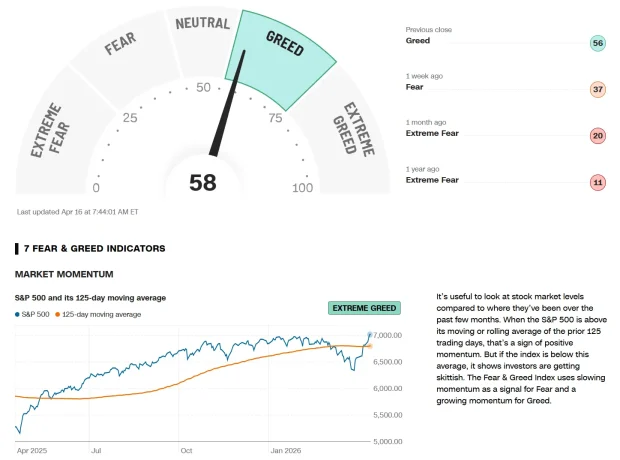Click the 56 previous close badge
This screenshot has width=620, height=460.
pyautogui.click(x=598, y=42)
